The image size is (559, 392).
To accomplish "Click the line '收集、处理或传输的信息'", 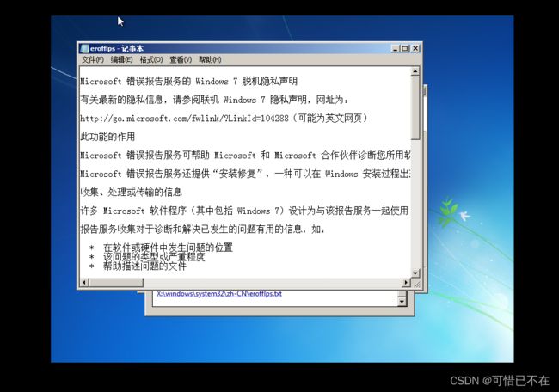I will (131, 193).
